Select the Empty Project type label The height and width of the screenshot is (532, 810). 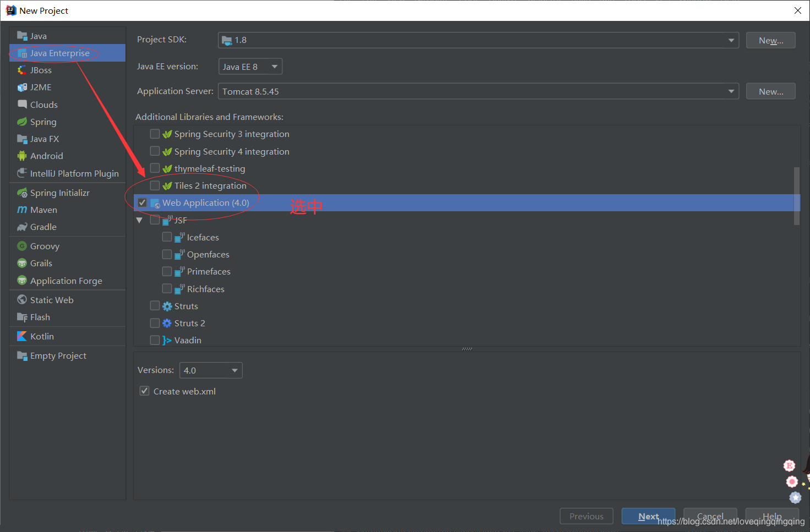pos(58,356)
